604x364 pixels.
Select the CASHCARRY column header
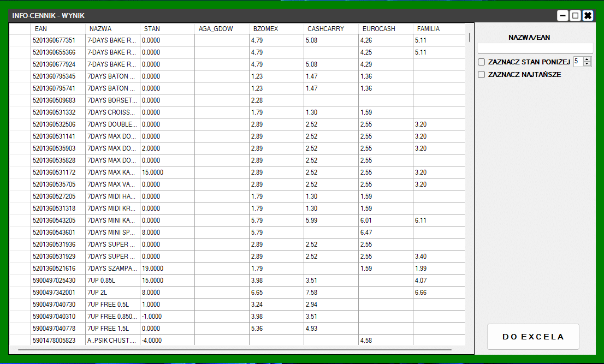click(x=331, y=28)
